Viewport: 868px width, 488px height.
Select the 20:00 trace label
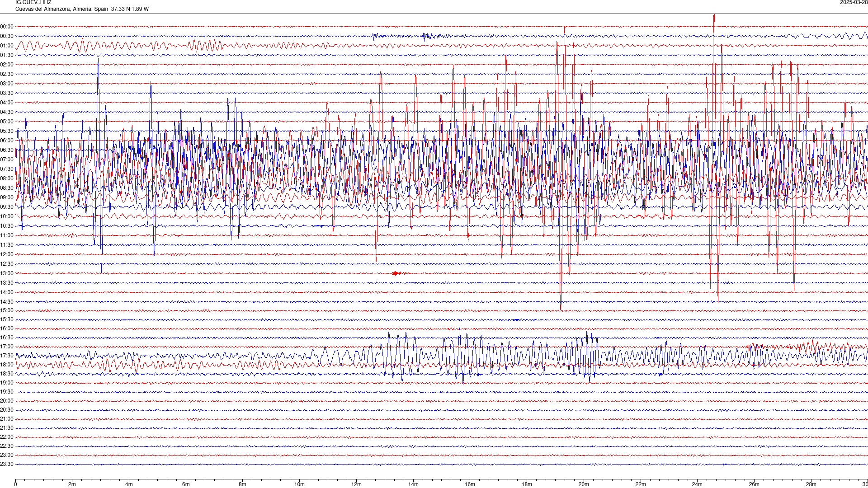7,401
